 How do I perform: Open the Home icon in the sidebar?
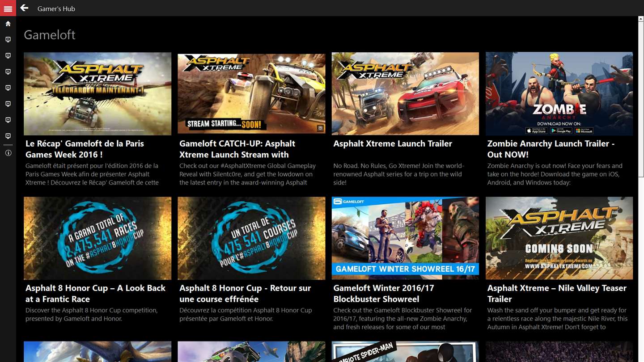tap(8, 24)
